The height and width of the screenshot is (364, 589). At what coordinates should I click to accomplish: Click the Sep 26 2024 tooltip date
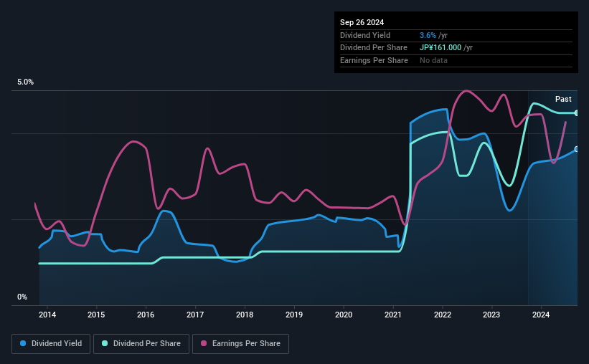click(362, 22)
